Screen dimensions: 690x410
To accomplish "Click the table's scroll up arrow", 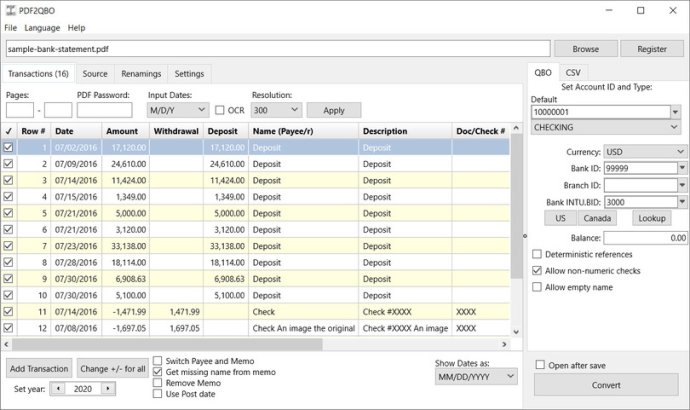I will tap(516, 128).
